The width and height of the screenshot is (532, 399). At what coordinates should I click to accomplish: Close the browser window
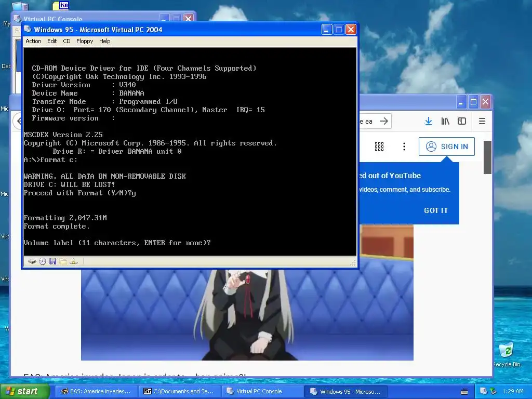[486, 101]
